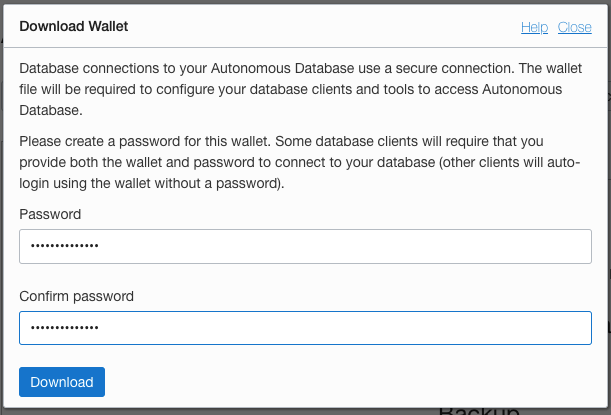Click the blue Download button
Image resolution: width=611 pixels, height=415 pixels.
click(62, 382)
